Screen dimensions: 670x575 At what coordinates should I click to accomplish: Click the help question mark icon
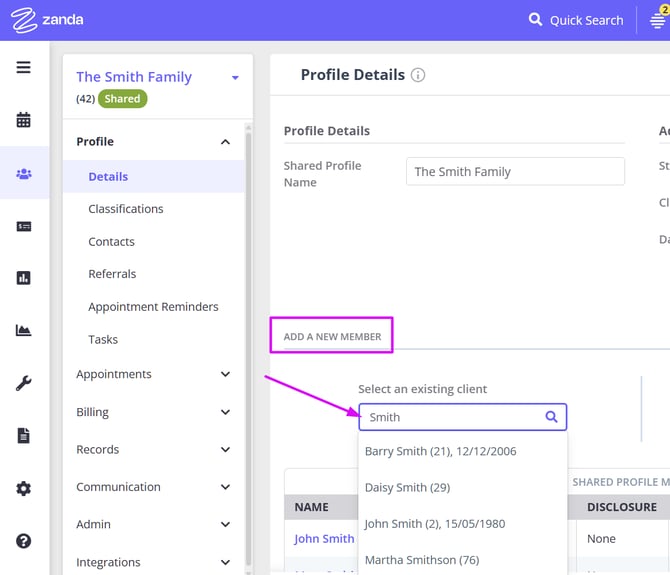(23, 541)
